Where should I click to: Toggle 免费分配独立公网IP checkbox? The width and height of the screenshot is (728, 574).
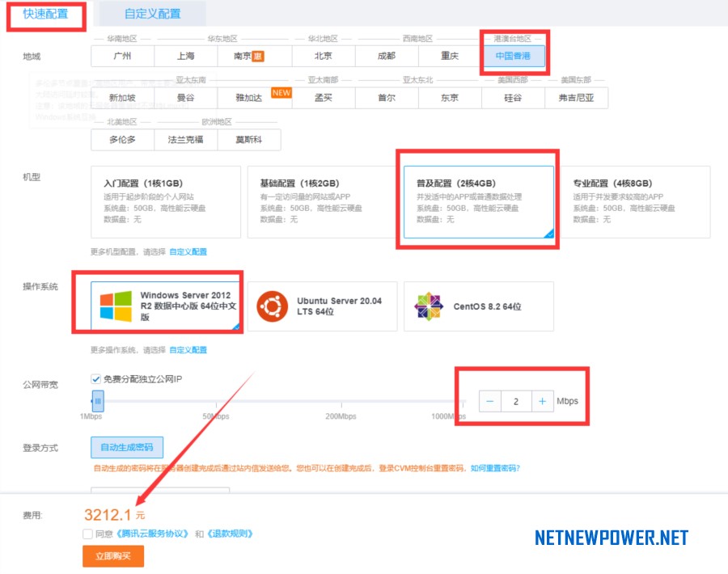coord(96,379)
